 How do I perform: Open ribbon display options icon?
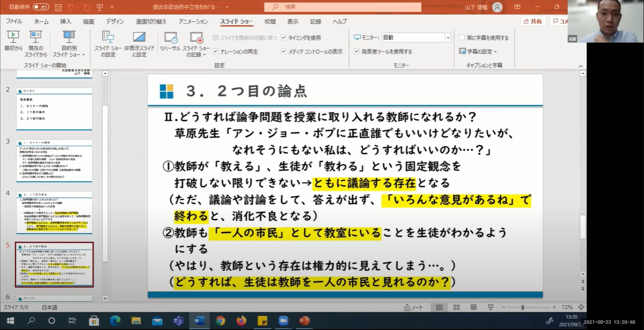(x=518, y=7)
